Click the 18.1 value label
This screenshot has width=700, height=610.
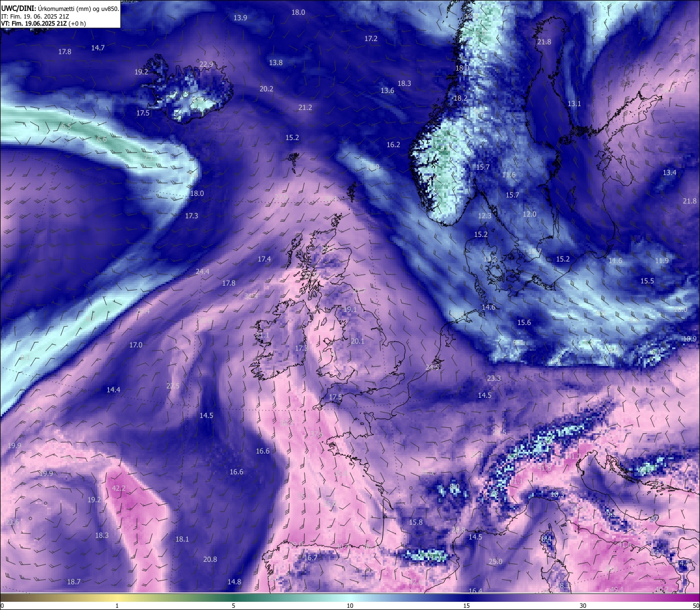(x=182, y=539)
